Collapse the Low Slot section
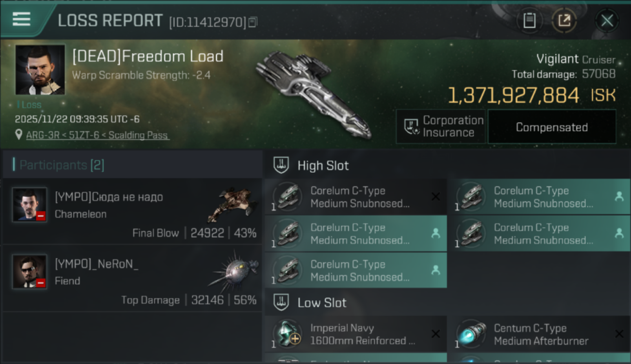 pos(282,303)
